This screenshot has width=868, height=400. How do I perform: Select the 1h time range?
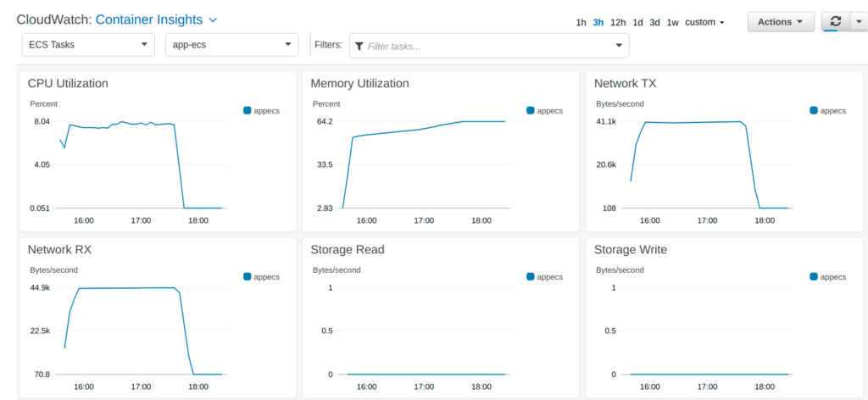click(x=581, y=23)
